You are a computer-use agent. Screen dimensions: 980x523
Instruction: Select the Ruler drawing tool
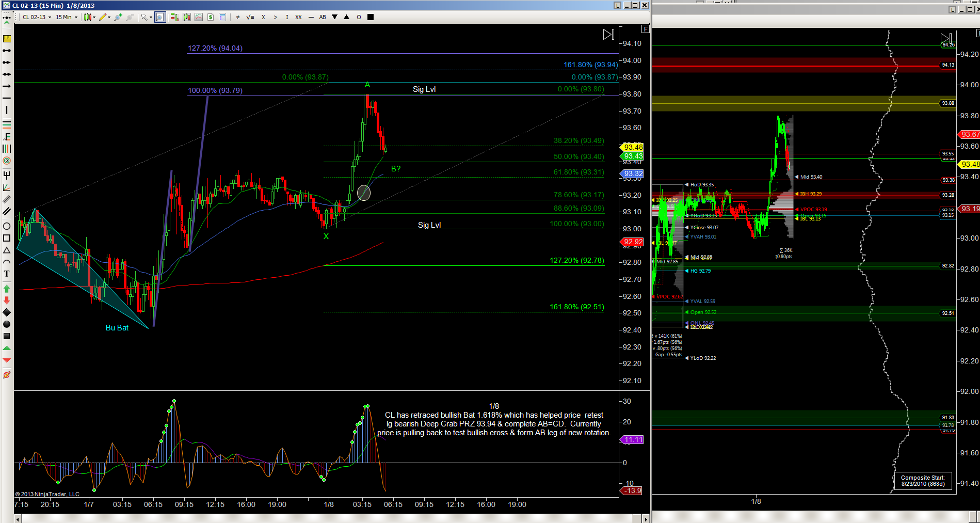pos(7,38)
